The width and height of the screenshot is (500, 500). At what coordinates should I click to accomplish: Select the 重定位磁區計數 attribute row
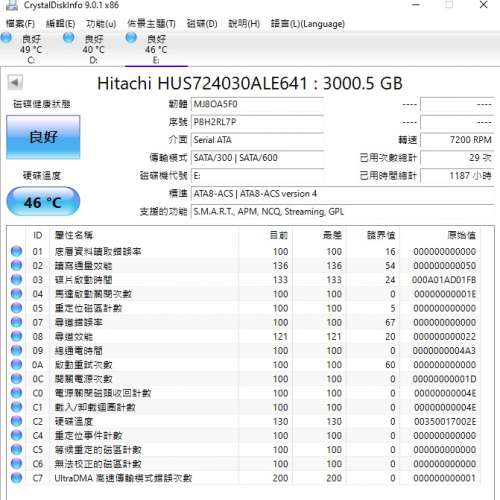[245, 308]
